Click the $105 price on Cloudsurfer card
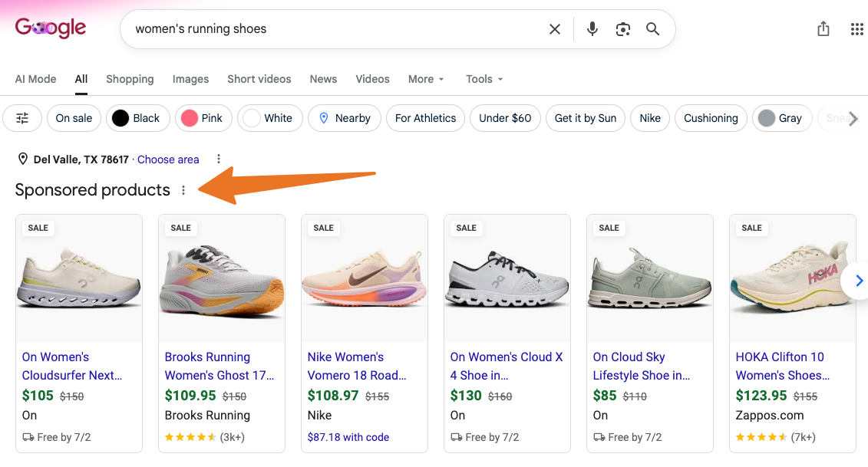The image size is (868, 467). 38,396
